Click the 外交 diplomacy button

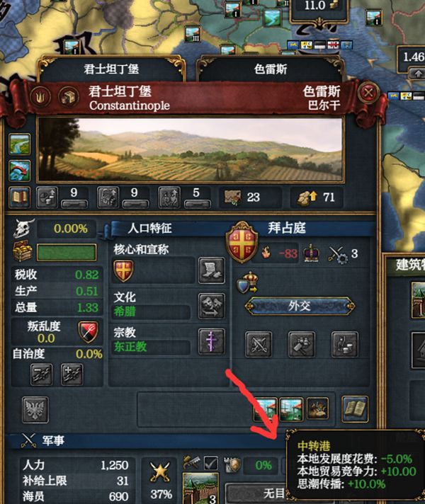300,306
